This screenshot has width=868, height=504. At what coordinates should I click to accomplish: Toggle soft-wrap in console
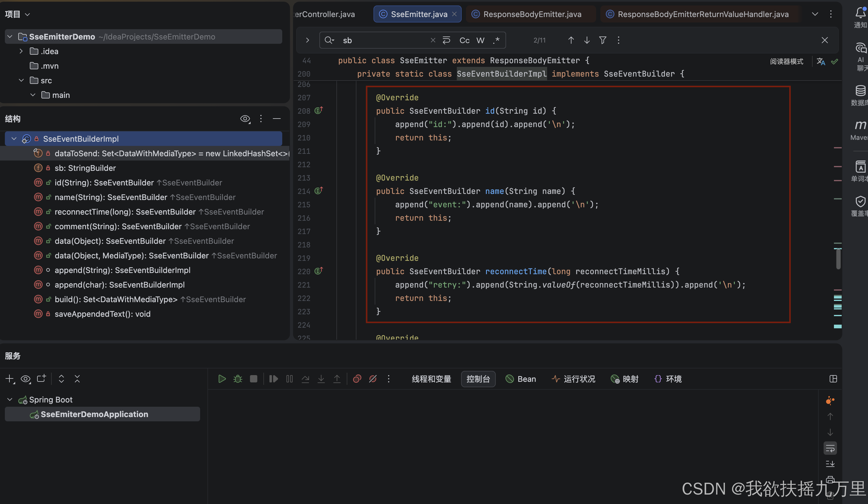(x=830, y=448)
